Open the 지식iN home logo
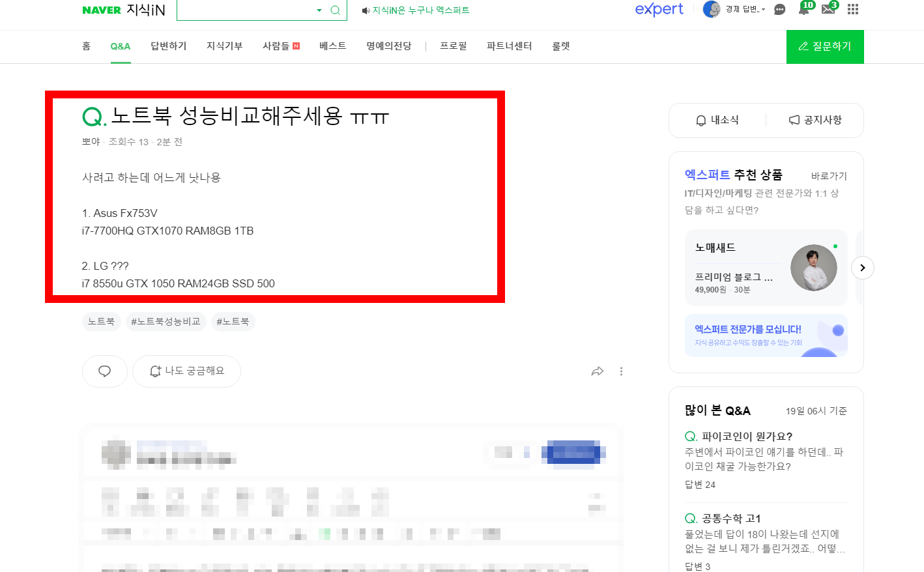The height and width of the screenshot is (572, 924). 146,10
